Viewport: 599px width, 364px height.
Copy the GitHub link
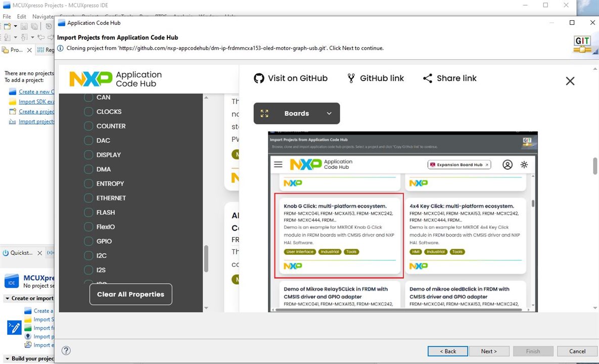(x=376, y=78)
